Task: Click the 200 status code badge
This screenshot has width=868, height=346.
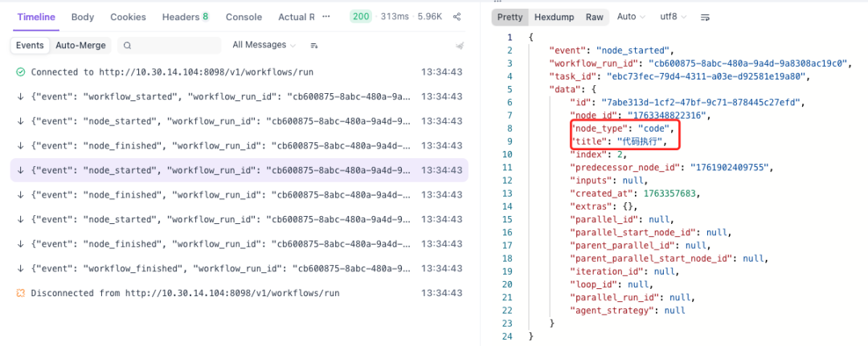Action: click(x=361, y=17)
